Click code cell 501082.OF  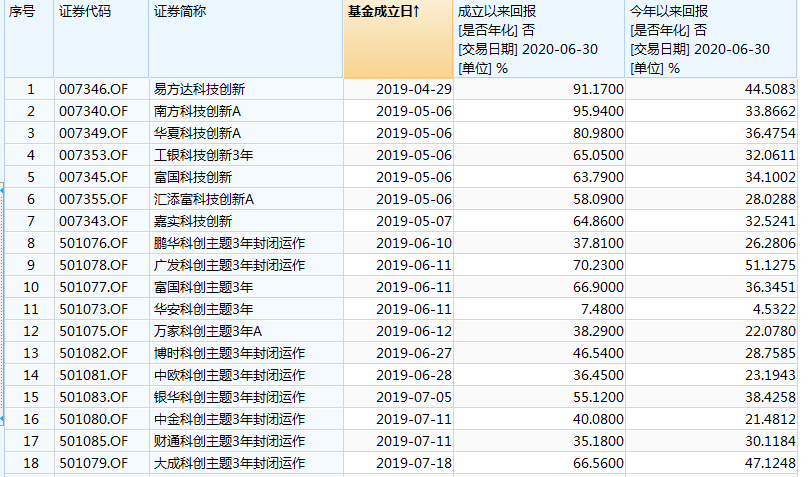[93, 353]
